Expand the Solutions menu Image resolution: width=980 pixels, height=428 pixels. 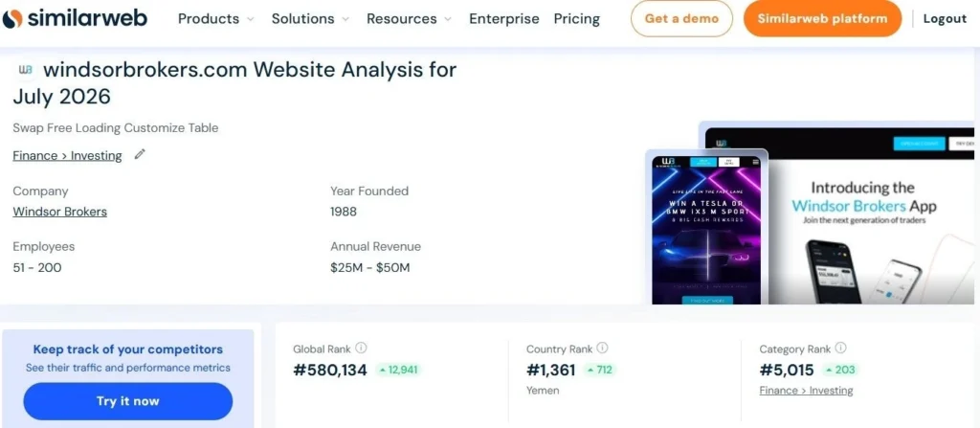(309, 19)
